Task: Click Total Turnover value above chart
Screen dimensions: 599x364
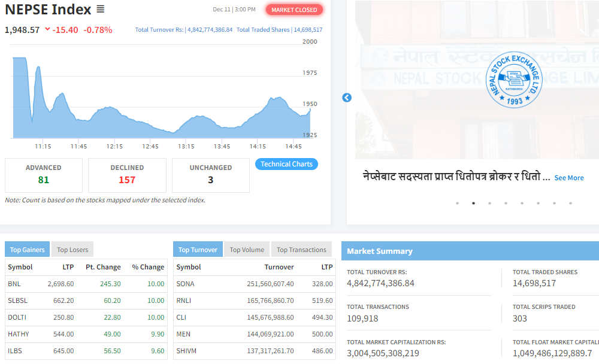Action: coord(210,30)
